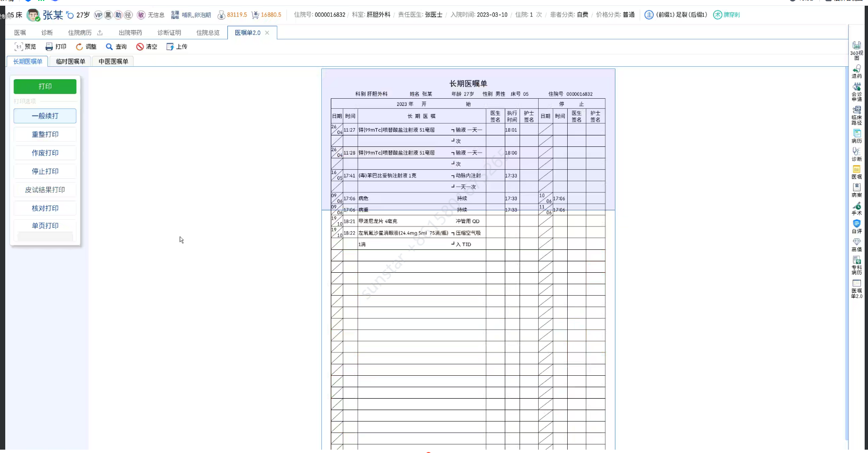Click the 调整 adjust toolbar button

(86, 47)
